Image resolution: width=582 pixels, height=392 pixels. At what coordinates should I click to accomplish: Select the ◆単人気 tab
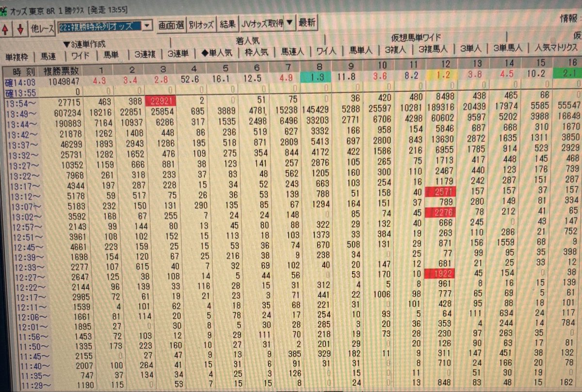[217, 53]
